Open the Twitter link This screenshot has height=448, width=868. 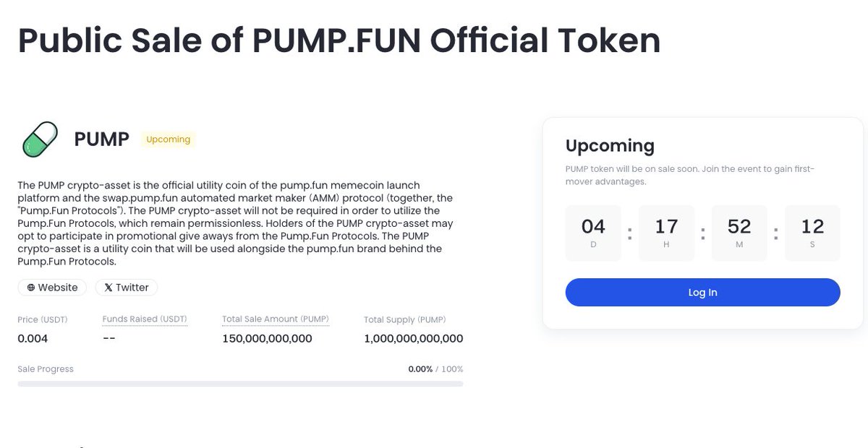click(x=126, y=288)
